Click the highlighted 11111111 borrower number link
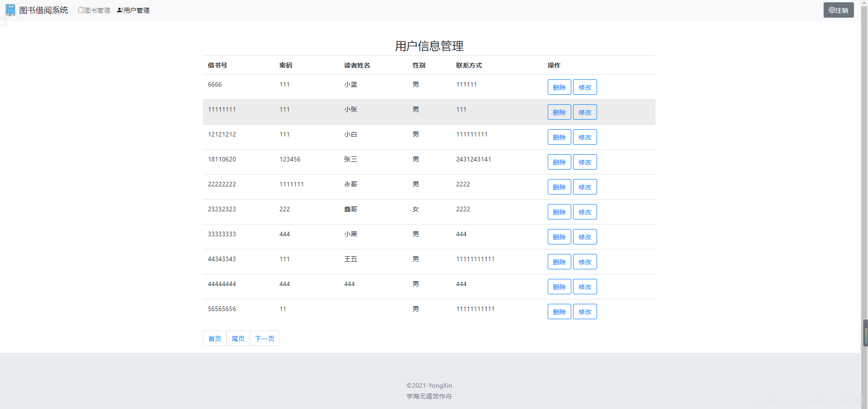This screenshot has width=868, height=409. pyautogui.click(x=222, y=109)
